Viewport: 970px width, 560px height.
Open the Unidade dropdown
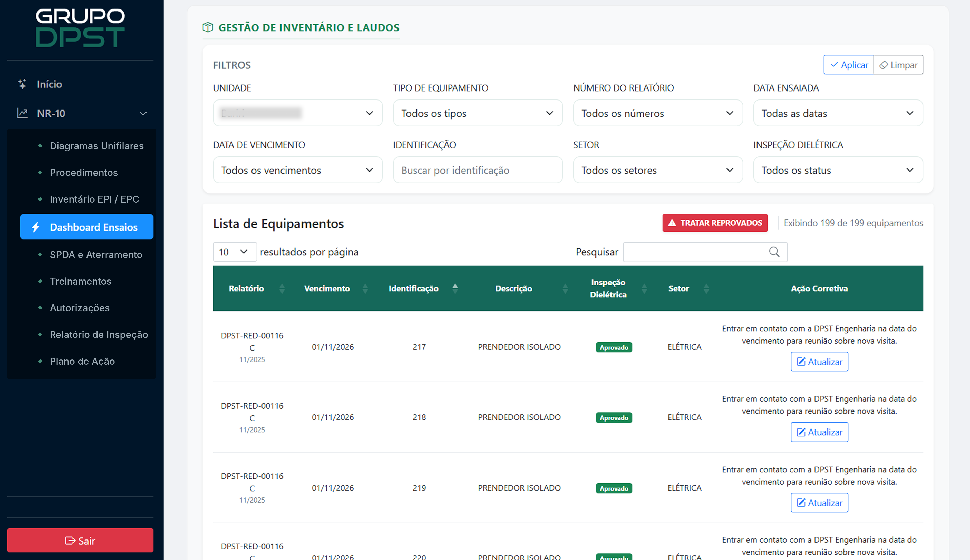298,113
